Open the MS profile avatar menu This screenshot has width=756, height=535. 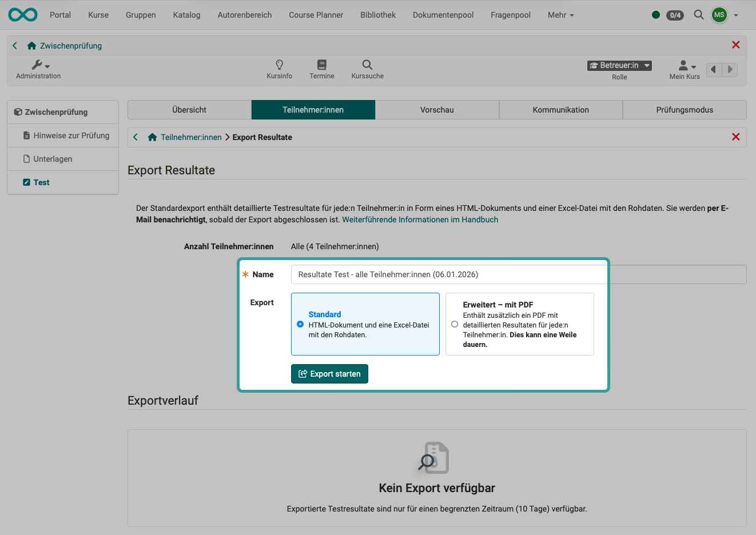pyautogui.click(x=719, y=15)
